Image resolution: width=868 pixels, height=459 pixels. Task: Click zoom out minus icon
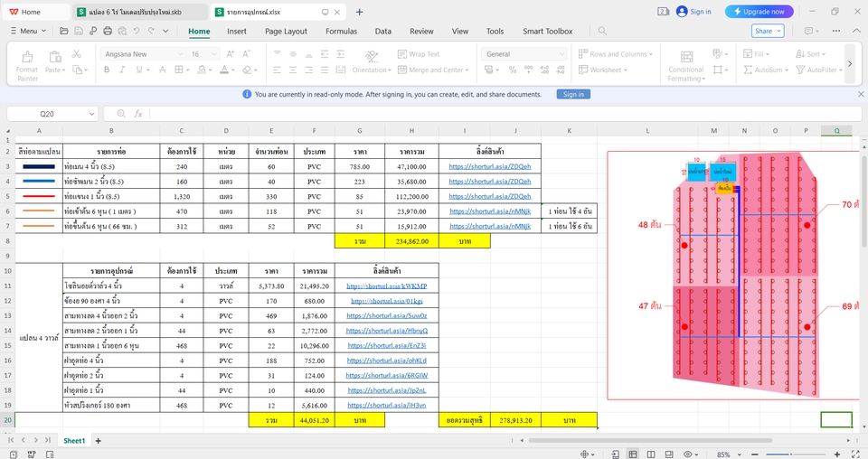(x=753, y=454)
